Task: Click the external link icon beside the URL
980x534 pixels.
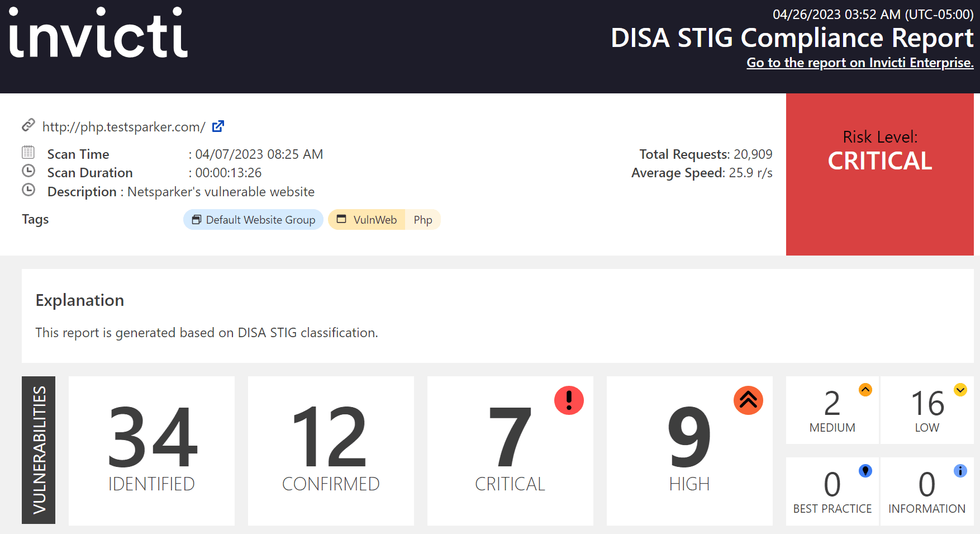Action: [x=217, y=126]
